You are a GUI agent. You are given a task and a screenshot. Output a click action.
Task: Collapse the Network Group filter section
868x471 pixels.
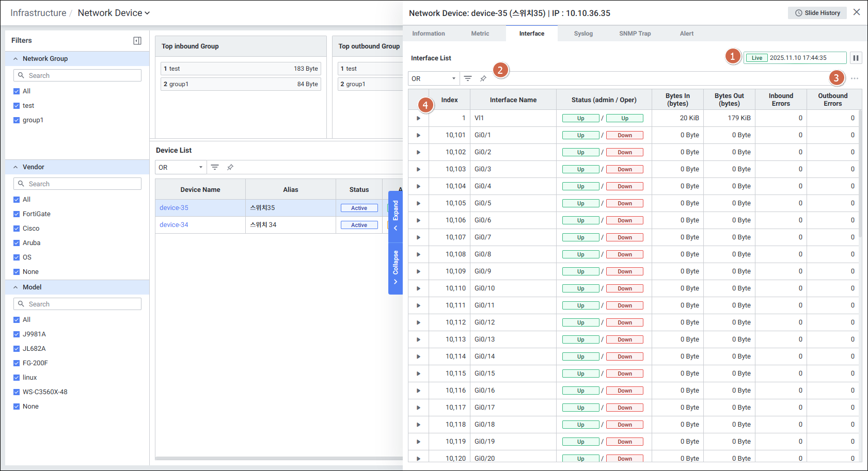click(15, 59)
